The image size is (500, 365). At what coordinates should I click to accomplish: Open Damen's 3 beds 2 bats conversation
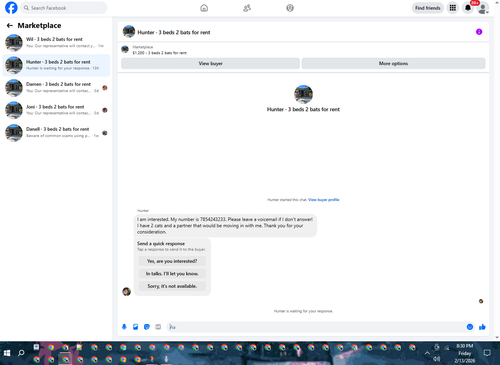[56, 88]
